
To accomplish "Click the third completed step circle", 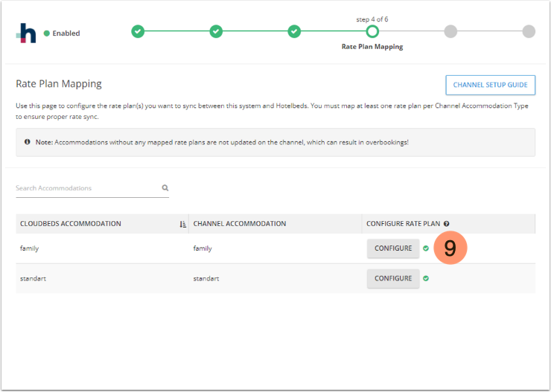I will pyautogui.click(x=294, y=31).
